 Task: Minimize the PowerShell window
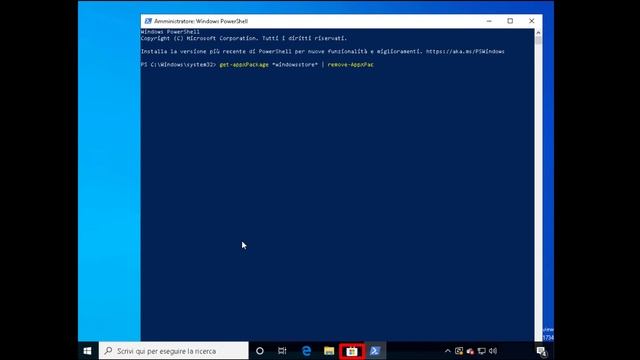[489, 21]
